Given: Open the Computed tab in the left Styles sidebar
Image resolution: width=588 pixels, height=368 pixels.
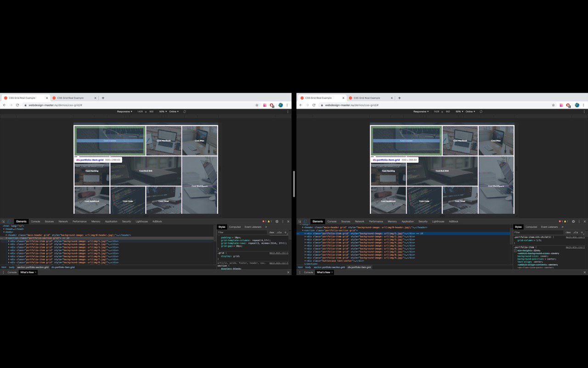Looking at the screenshot, I should (x=235, y=227).
